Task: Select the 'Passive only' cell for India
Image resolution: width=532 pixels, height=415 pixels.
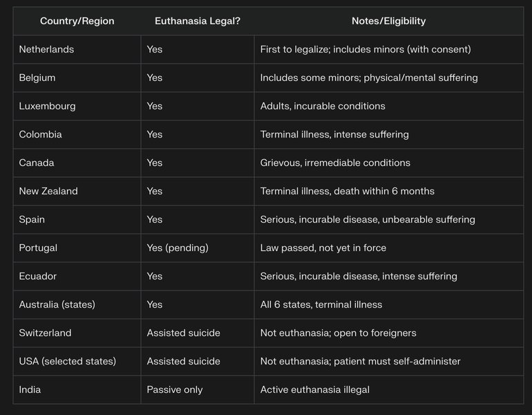Action: [x=175, y=389]
